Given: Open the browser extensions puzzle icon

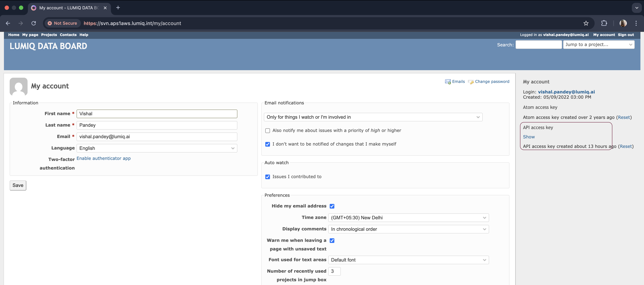Looking at the screenshot, I should 604,23.
